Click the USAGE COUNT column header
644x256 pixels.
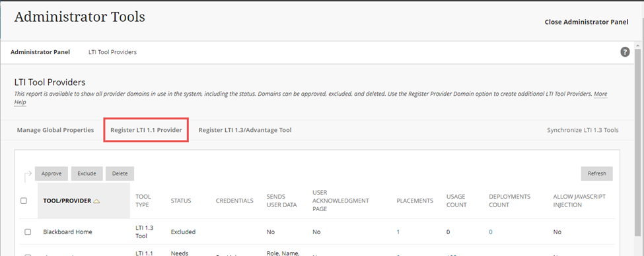point(456,201)
